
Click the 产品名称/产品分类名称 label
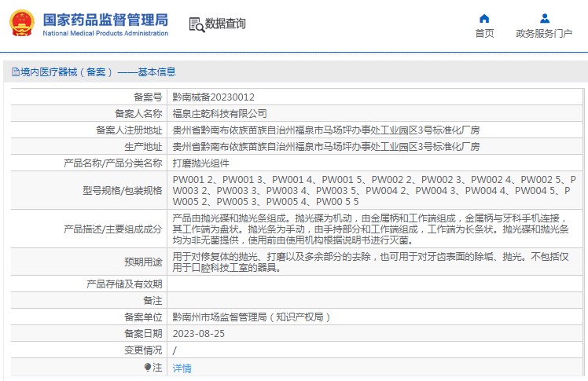pyautogui.click(x=113, y=163)
